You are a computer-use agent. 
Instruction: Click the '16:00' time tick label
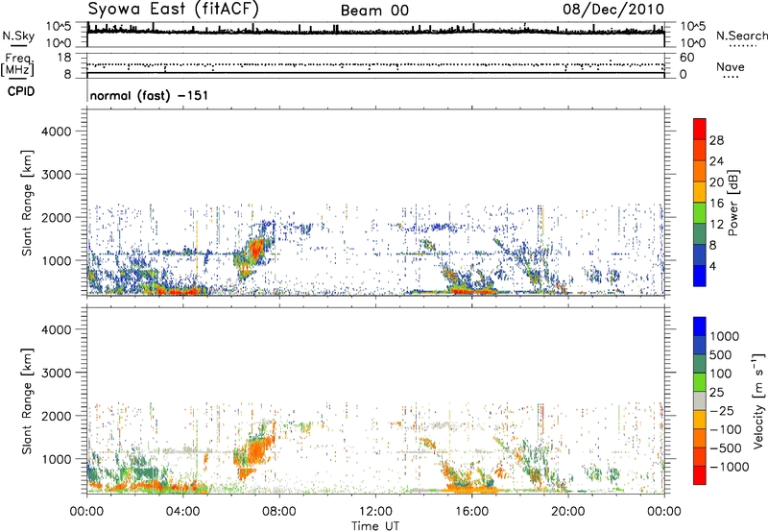[471, 512]
